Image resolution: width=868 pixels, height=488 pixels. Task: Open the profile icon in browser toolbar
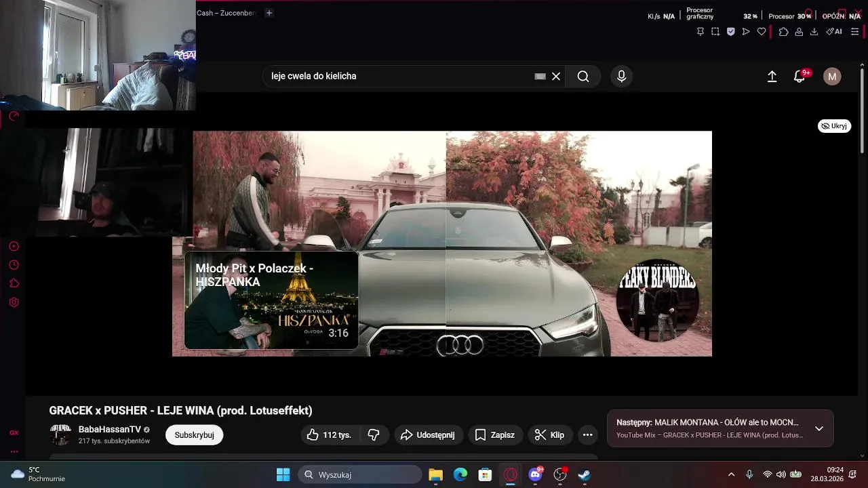799,32
